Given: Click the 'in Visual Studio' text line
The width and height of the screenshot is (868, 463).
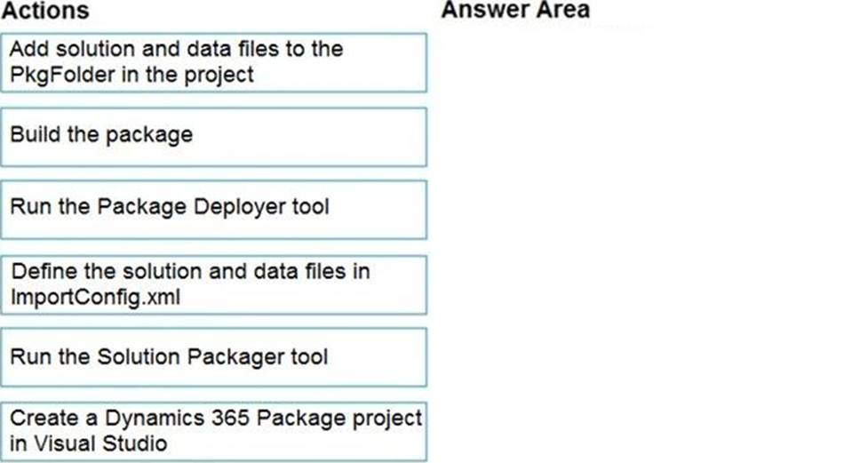Looking at the screenshot, I should 89,443.
